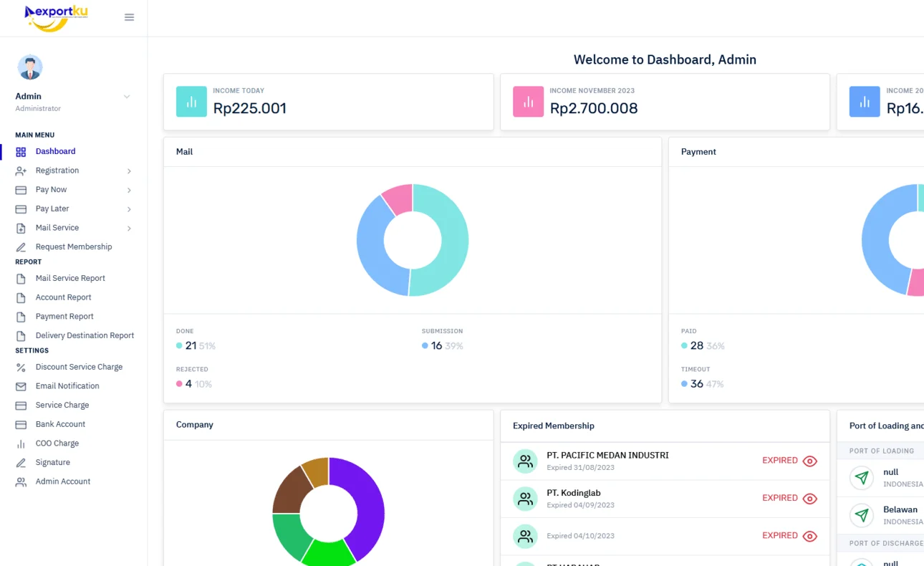Open Delivery Destination Report

(x=85, y=335)
